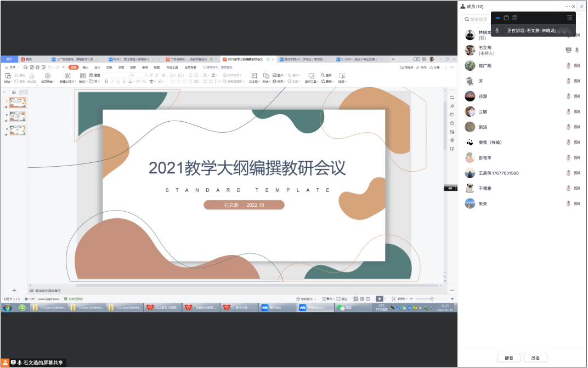Select the second slide thumbnail
This screenshot has height=368, width=588.
pos(17,116)
